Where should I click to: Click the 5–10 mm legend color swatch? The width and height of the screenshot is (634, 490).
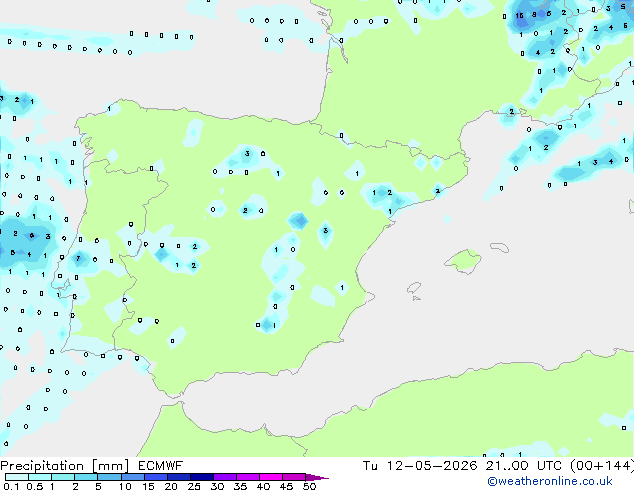[109, 477]
